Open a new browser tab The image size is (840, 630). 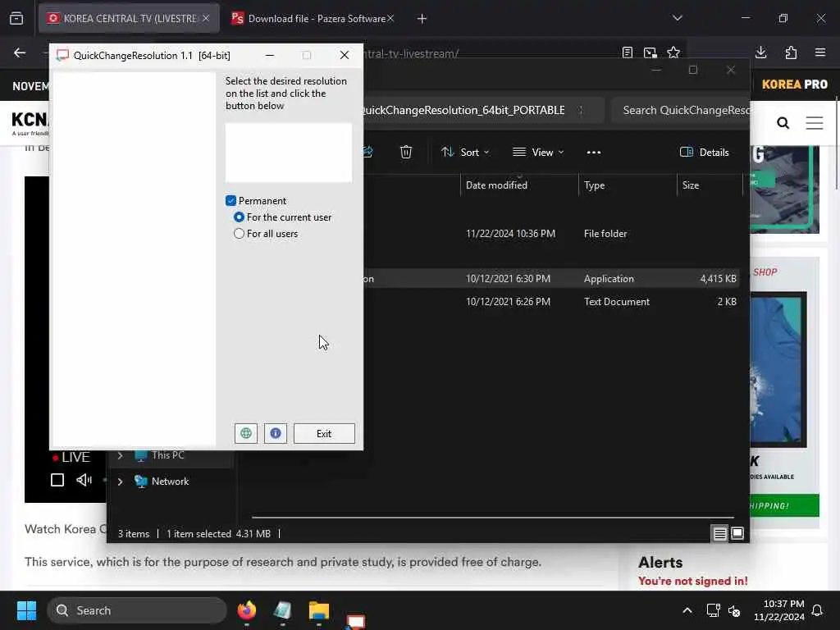coord(422,19)
